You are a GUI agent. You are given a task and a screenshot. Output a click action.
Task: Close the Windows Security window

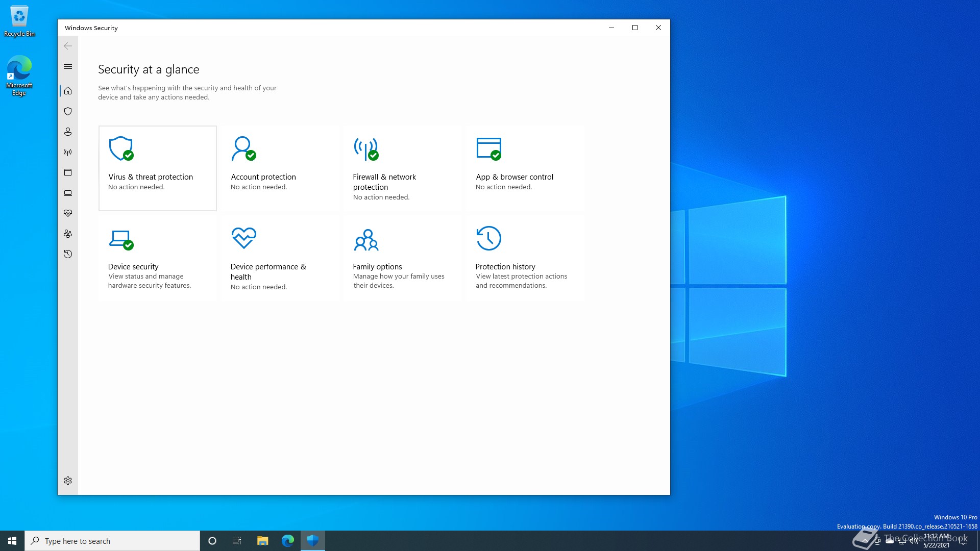[658, 28]
